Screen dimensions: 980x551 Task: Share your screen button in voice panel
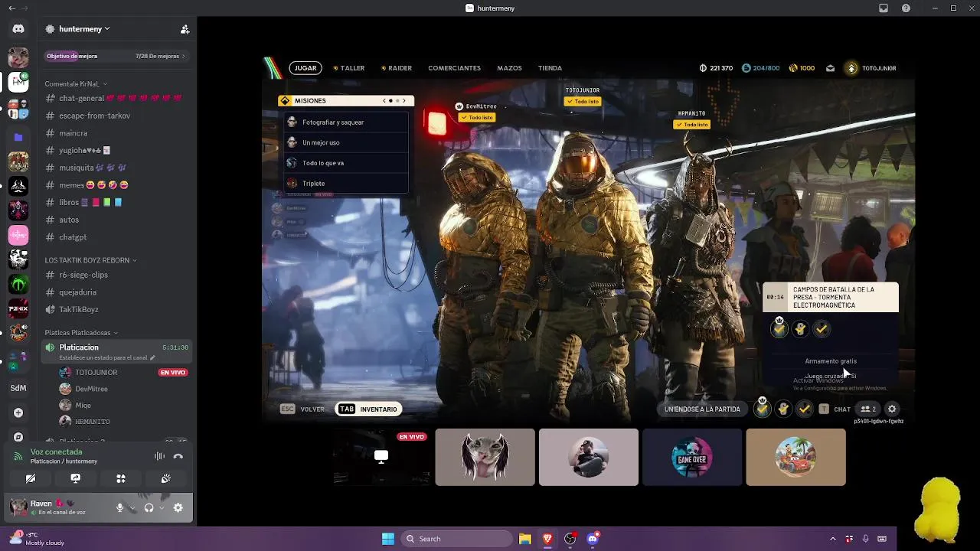click(x=75, y=478)
